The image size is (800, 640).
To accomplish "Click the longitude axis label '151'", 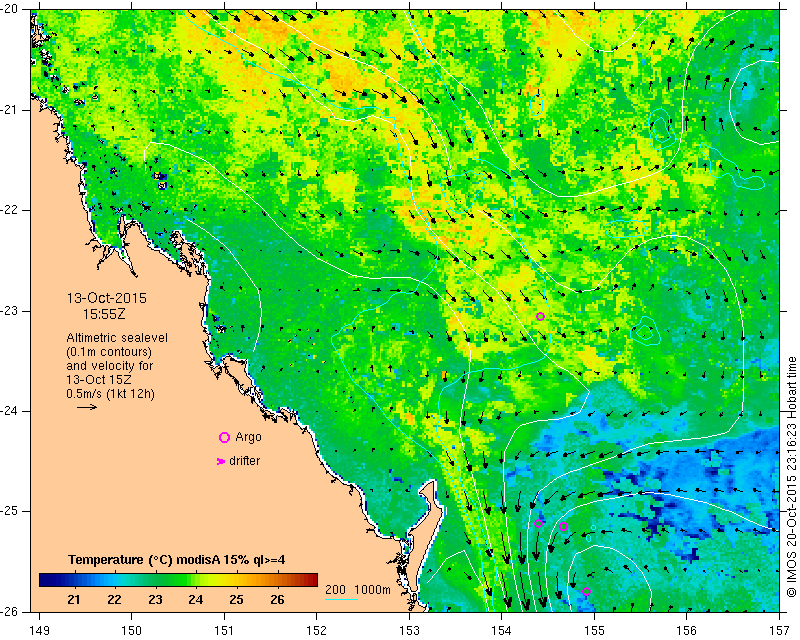I will pos(224,631).
